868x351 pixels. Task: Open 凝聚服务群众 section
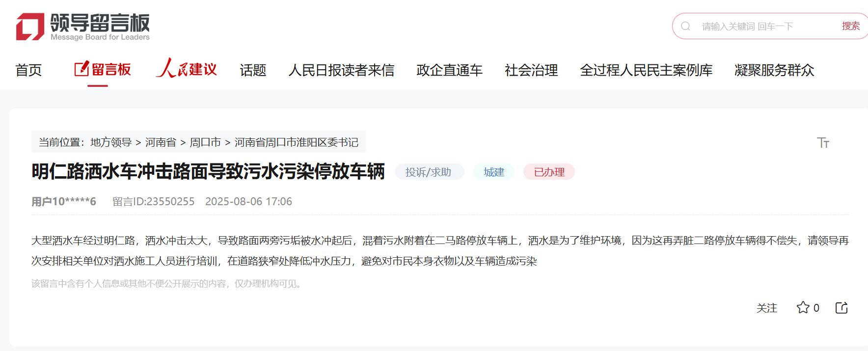point(774,70)
